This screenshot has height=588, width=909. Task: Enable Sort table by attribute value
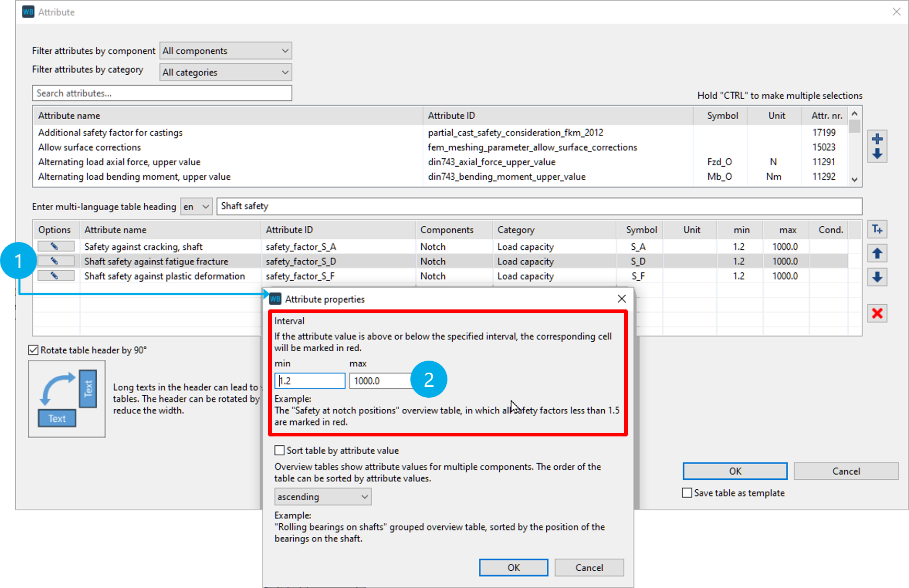tap(280, 451)
